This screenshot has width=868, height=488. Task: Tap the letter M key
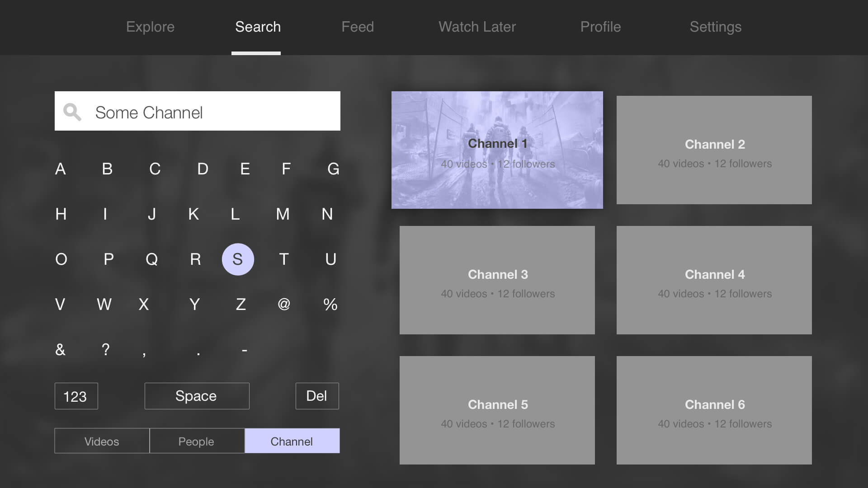283,214
